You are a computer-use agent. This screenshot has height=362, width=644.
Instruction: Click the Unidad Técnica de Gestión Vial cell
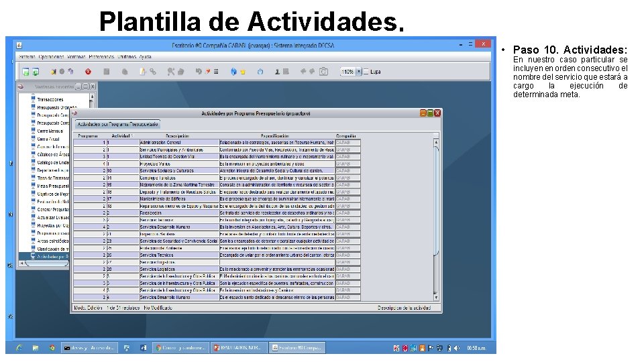179,156
